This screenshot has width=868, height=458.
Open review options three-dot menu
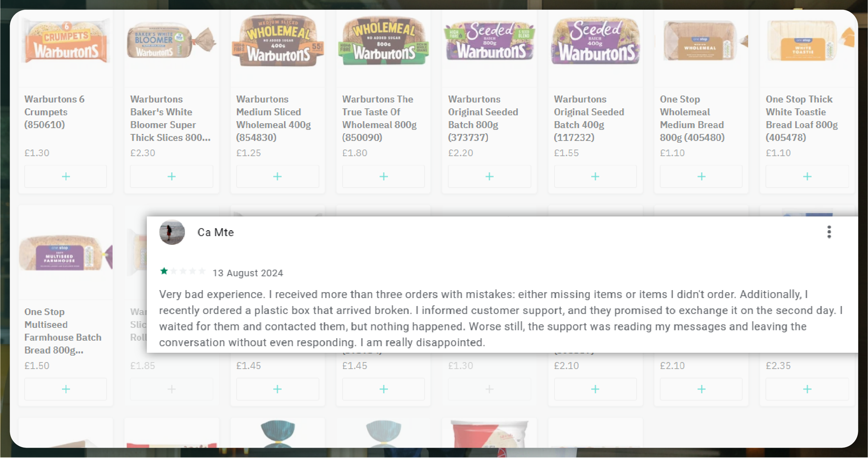click(829, 232)
